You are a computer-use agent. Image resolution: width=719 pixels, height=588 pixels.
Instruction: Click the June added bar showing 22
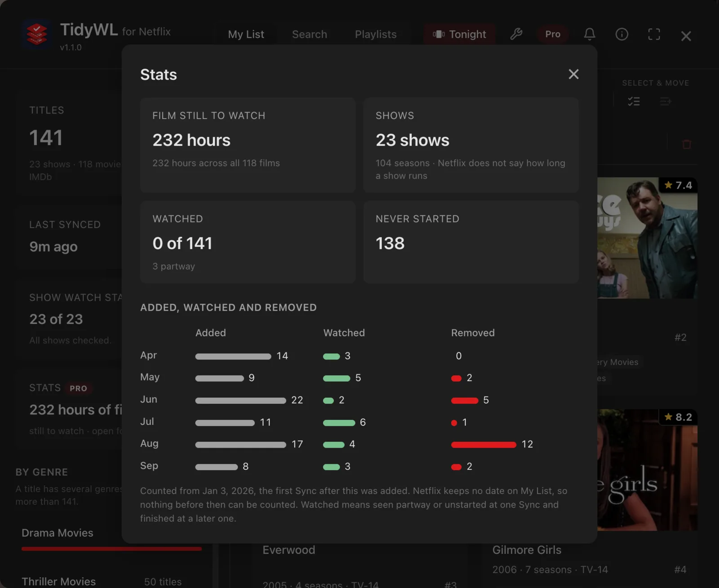click(240, 401)
